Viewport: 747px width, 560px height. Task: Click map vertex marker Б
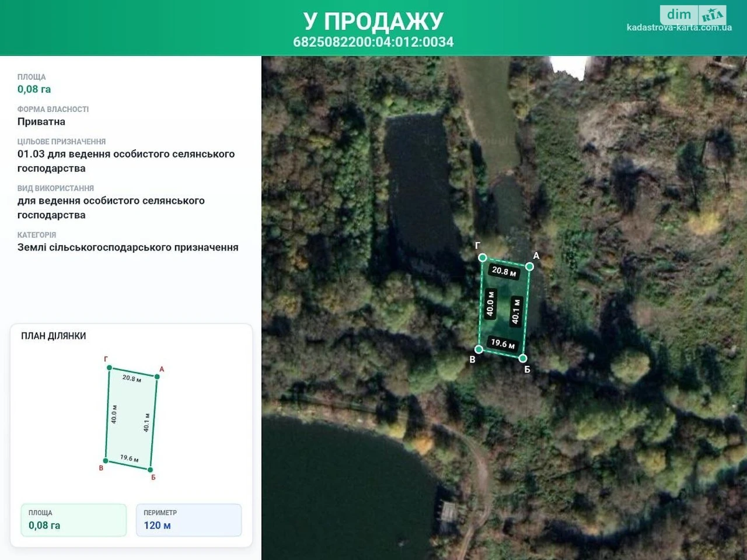[x=523, y=358]
